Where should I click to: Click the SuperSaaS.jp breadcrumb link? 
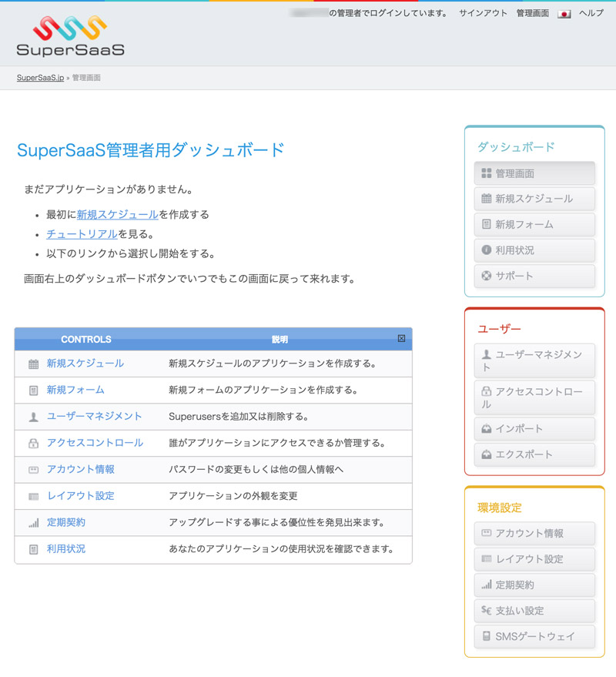coord(40,78)
